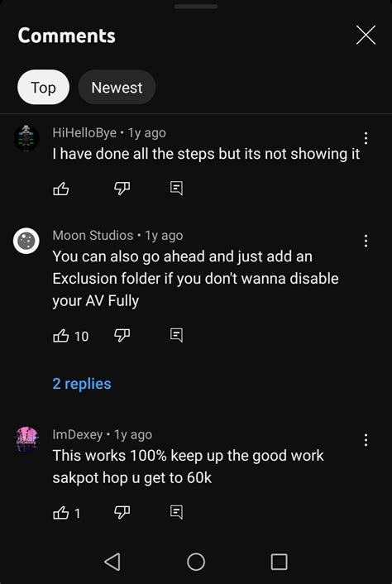Reply to the HiHelloBye comment

[x=176, y=189]
